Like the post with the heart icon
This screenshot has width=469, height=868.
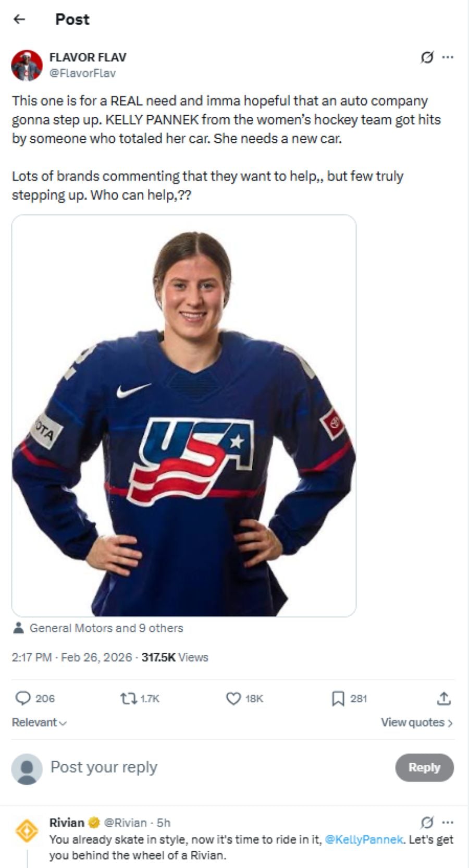(x=233, y=698)
